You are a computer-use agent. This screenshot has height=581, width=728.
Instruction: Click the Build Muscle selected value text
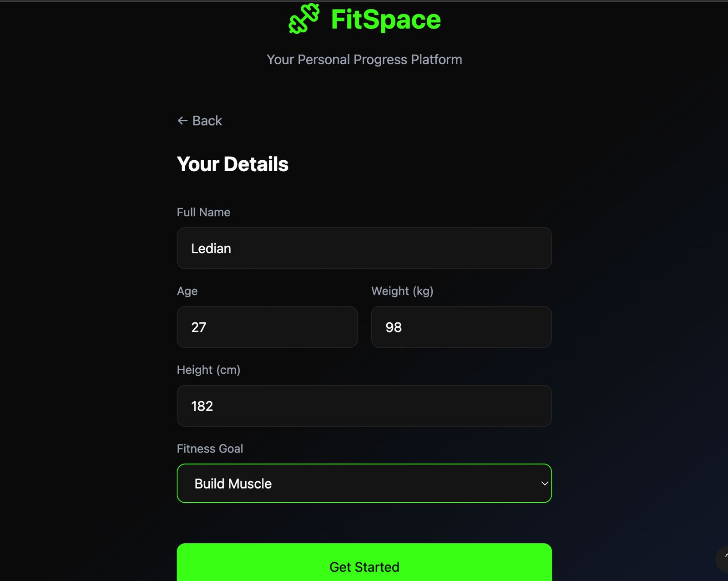pyautogui.click(x=233, y=484)
